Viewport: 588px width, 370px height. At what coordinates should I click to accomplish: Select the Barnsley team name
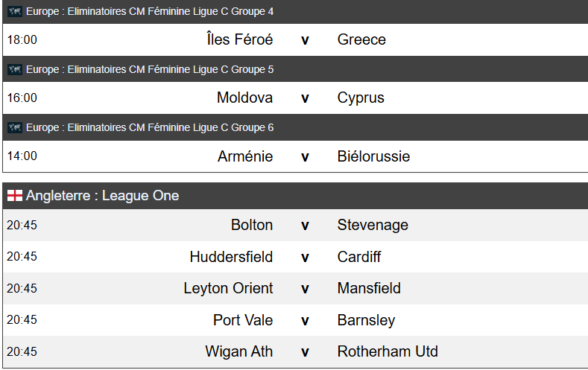coord(366,320)
